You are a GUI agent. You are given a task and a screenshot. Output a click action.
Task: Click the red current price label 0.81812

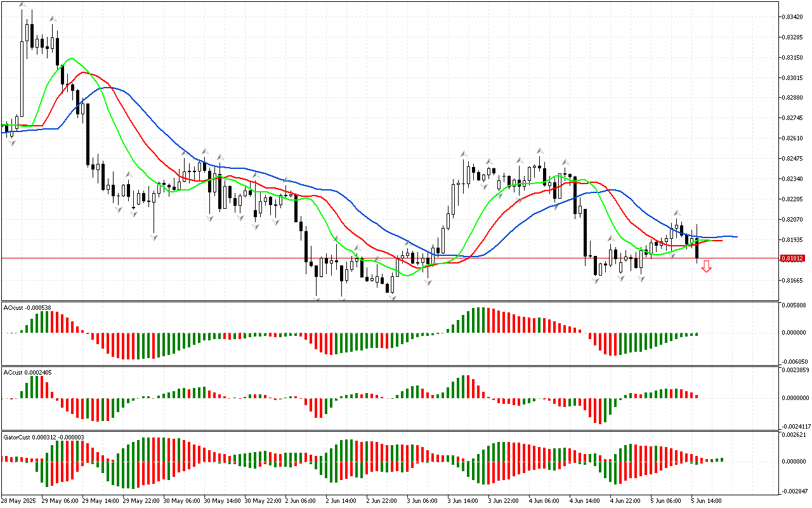pyautogui.click(x=793, y=258)
